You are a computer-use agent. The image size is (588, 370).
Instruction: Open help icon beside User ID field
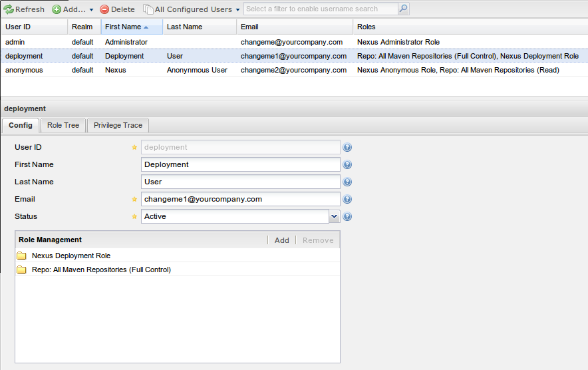pos(347,148)
